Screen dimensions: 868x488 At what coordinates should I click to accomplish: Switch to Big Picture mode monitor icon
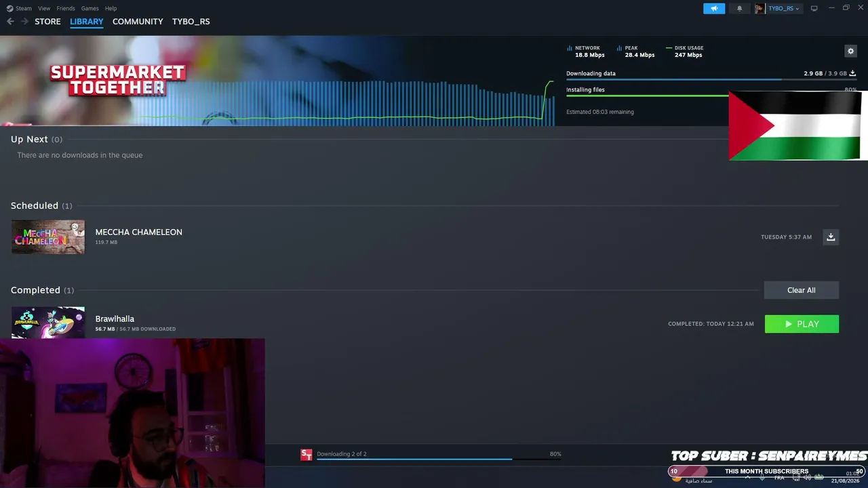[x=814, y=8]
